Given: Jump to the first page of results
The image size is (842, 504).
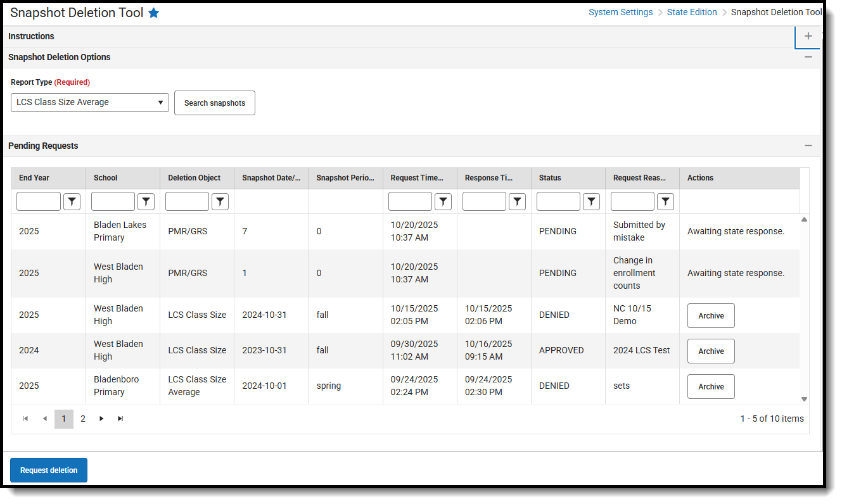Looking at the screenshot, I should click(x=25, y=419).
